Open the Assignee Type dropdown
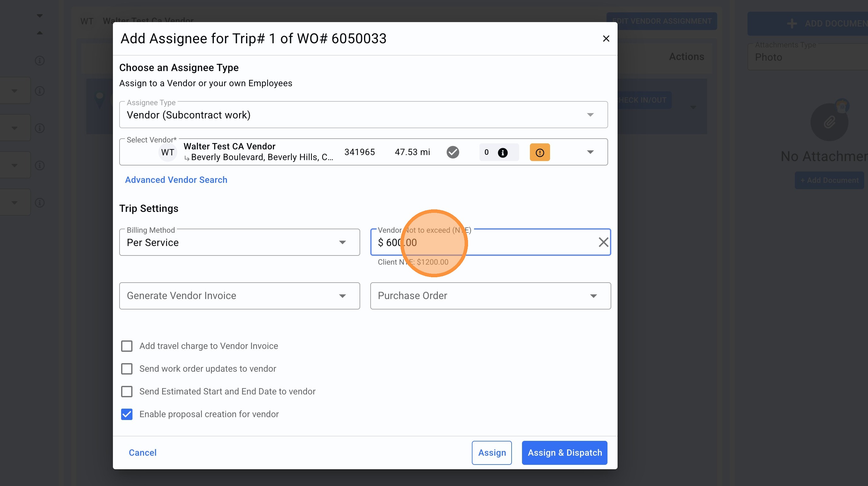The height and width of the screenshot is (486, 868). (x=363, y=115)
